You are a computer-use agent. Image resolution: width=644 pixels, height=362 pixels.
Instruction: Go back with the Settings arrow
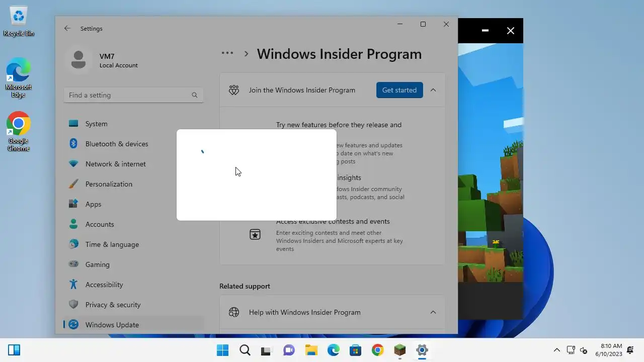click(67, 29)
